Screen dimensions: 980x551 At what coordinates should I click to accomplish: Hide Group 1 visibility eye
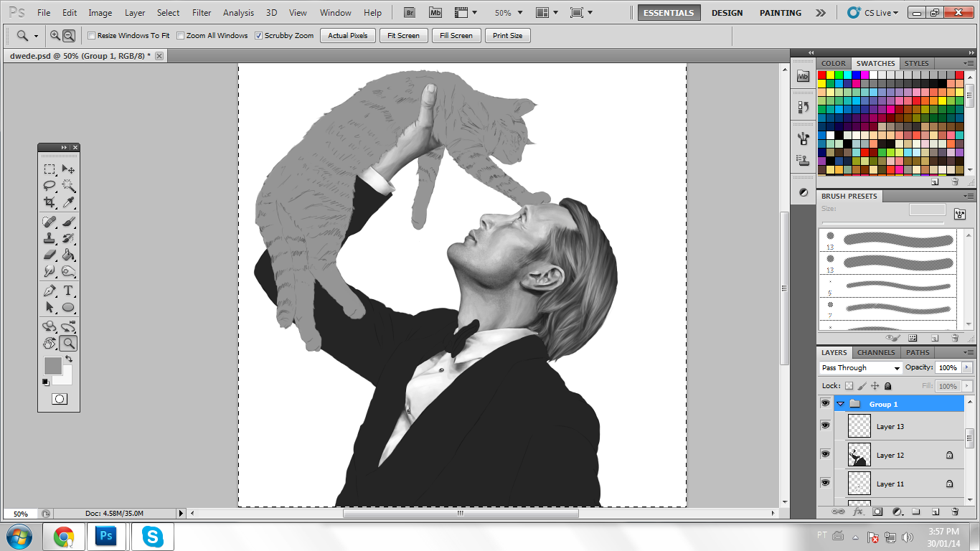[x=825, y=404]
